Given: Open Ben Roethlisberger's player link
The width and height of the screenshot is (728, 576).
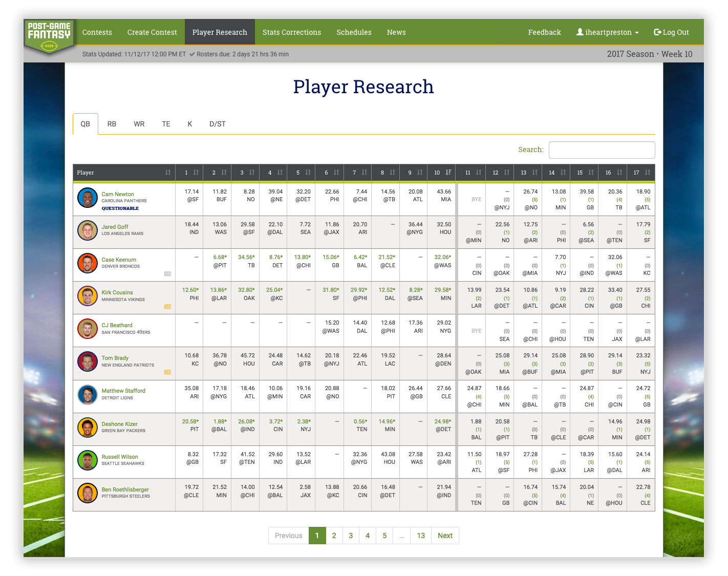Looking at the screenshot, I should (125, 489).
